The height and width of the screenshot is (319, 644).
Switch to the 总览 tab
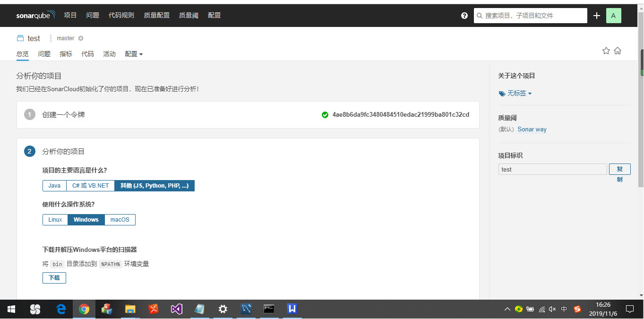(23, 54)
